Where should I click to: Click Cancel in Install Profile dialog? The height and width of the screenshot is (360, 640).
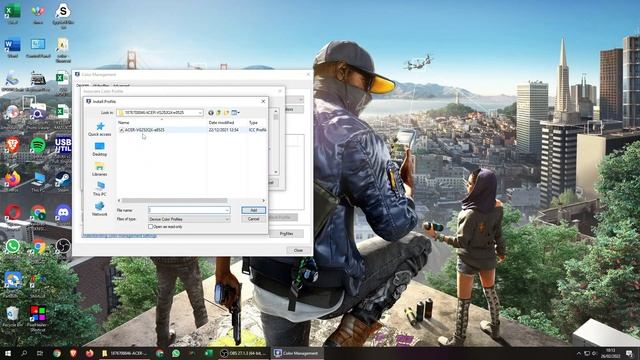coord(253,219)
